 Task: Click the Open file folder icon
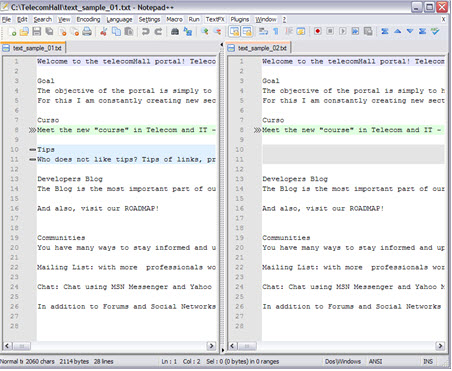click(x=24, y=32)
